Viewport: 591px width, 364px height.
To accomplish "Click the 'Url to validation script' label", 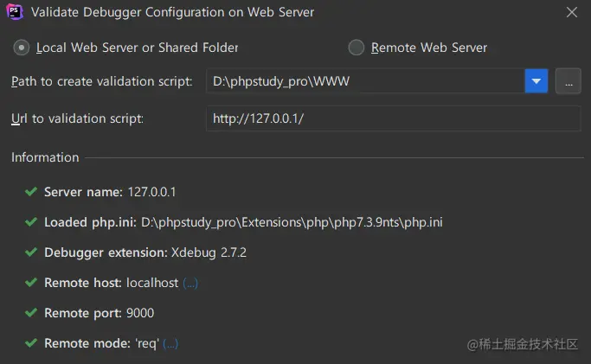I will click(77, 118).
